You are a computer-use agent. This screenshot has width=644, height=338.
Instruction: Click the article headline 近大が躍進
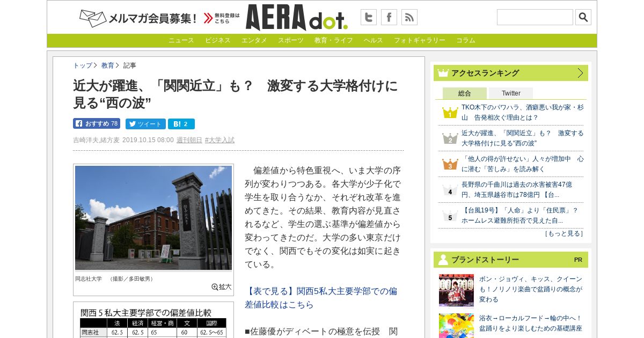pyautogui.click(x=236, y=94)
